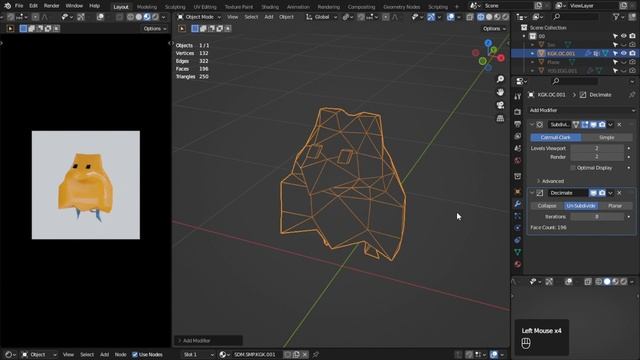Open the Particles properties tab icon

tap(518, 216)
